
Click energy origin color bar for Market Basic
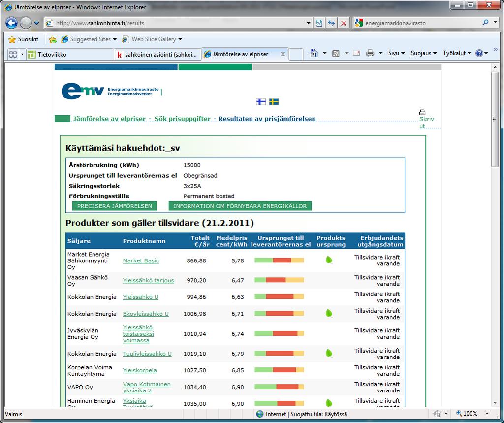279,260
